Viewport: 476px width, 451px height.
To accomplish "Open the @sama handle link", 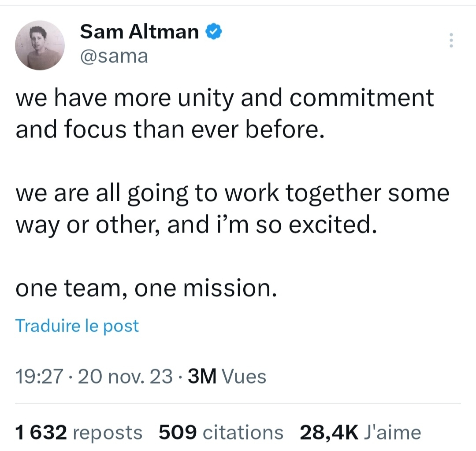I will [x=114, y=56].
